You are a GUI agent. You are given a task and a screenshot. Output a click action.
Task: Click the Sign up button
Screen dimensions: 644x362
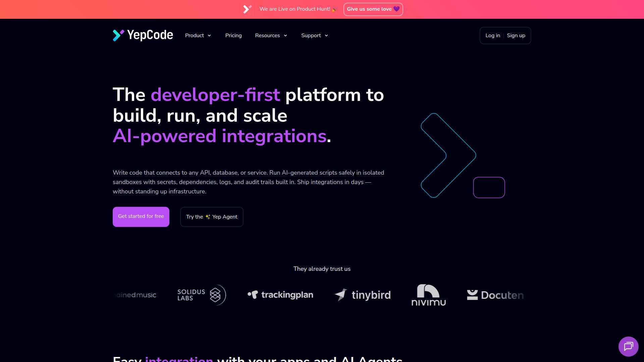pyautogui.click(x=516, y=35)
